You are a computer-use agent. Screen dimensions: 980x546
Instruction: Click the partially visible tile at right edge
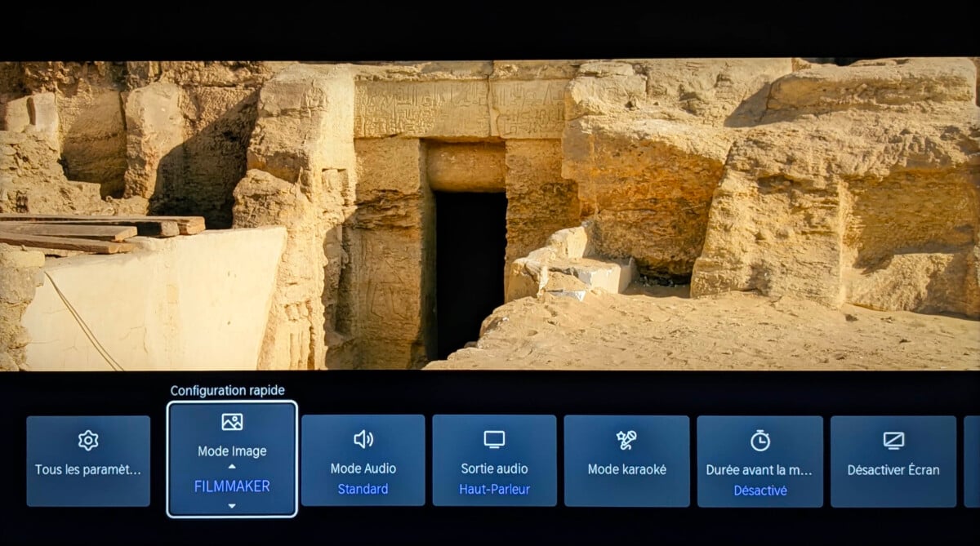click(x=972, y=461)
